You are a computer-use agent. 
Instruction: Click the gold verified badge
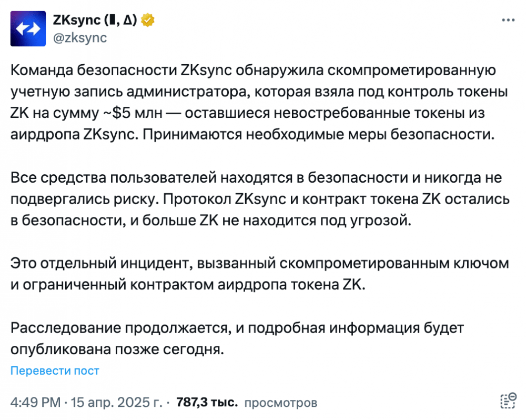pos(147,20)
